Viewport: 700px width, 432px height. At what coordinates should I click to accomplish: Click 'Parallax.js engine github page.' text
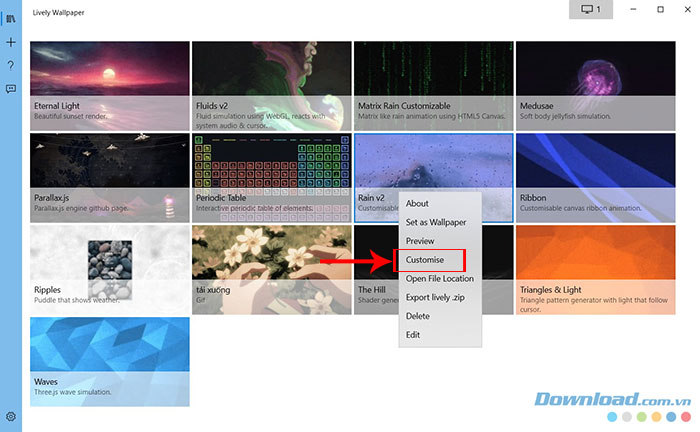pos(81,208)
